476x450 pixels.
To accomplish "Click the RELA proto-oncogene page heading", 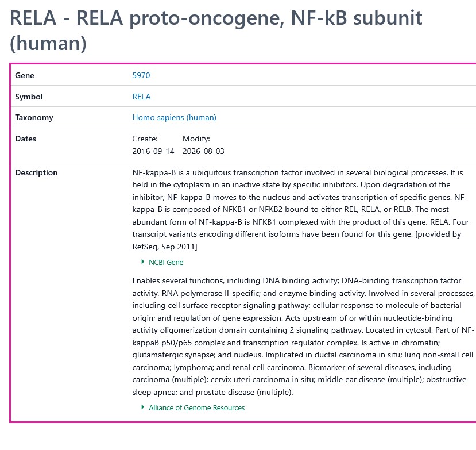I will pyautogui.click(x=216, y=30).
